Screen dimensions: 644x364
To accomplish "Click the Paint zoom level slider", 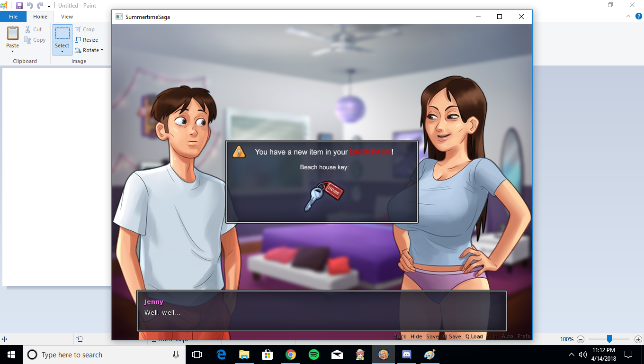I will (609, 339).
